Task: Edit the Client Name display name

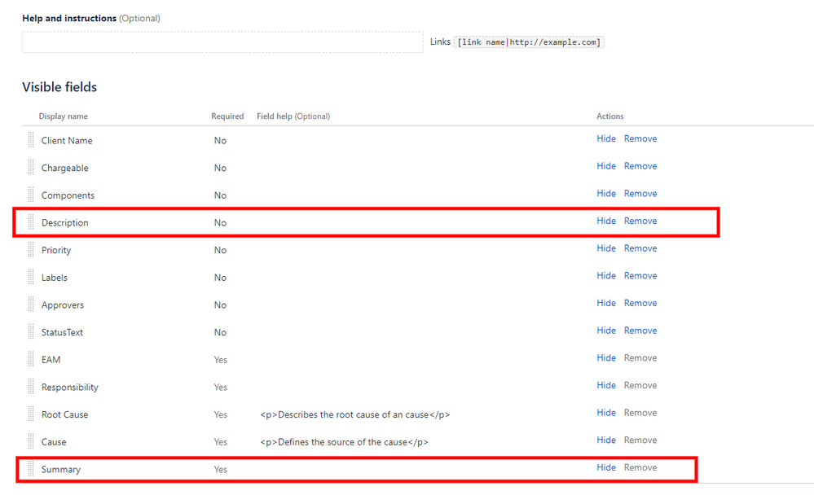Action: coord(67,141)
